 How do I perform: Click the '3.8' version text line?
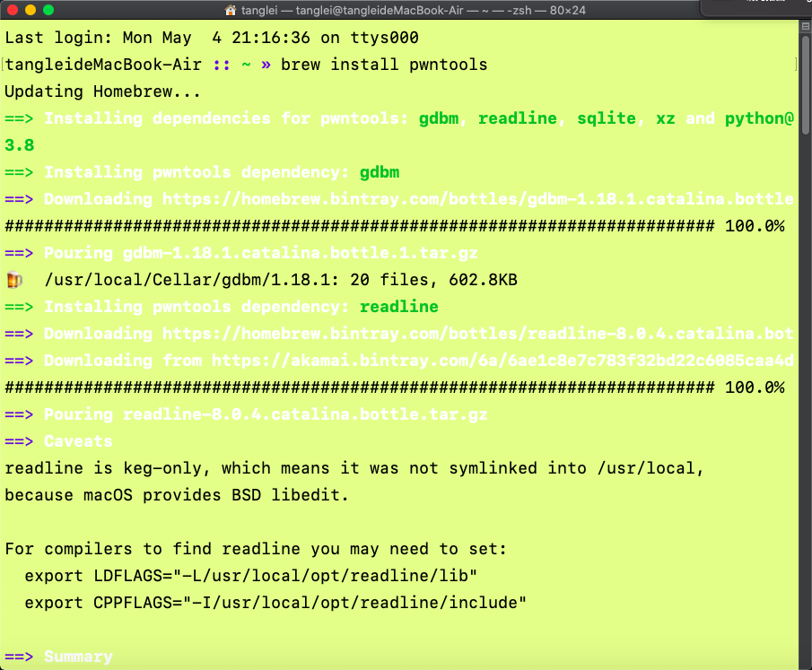click(20, 145)
